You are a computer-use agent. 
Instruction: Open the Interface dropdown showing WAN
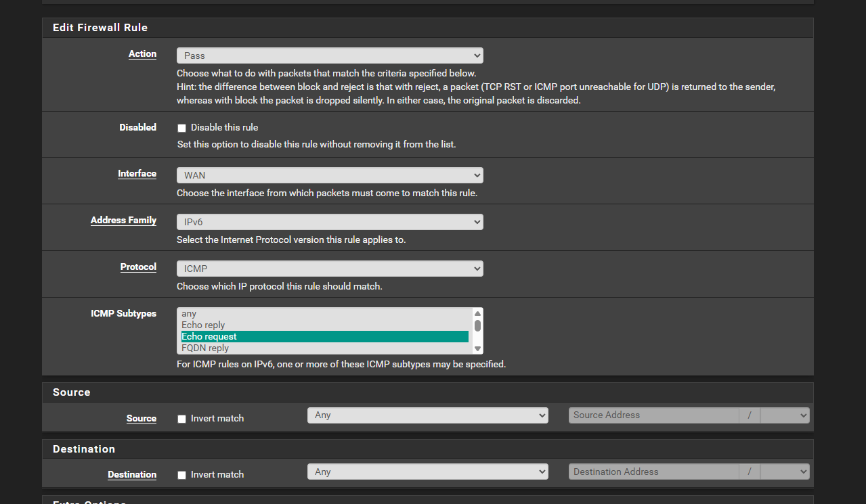pyautogui.click(x=330, y=175)
